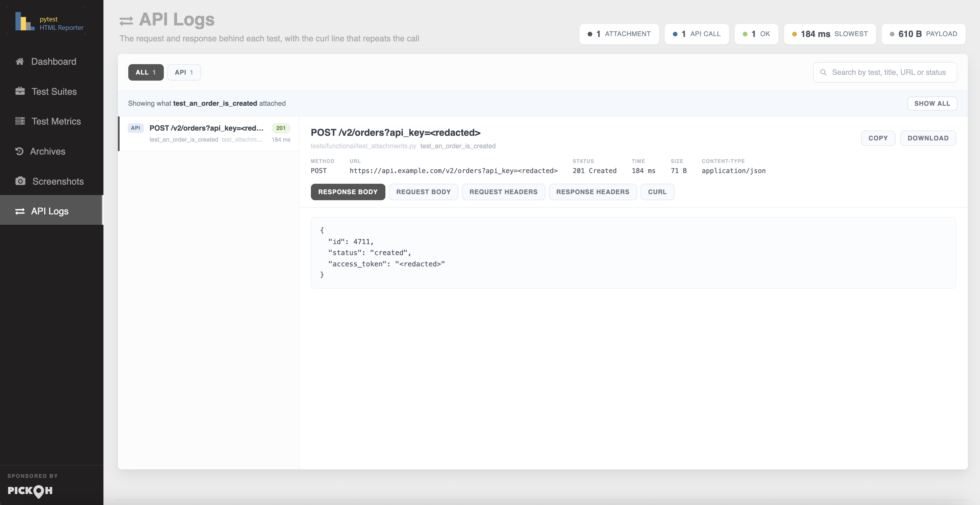Click the '201 Created' status value
This screenshot has height=505, width=980.
[595, 171]
